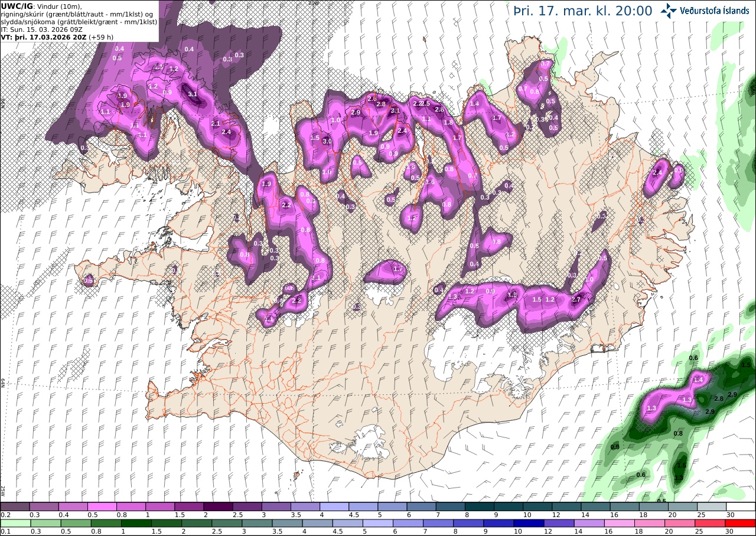This screenshot has height=536, width=756.
Task: Click the '2.7' snowfall value in southeast highlands
Action: (577, 300)
